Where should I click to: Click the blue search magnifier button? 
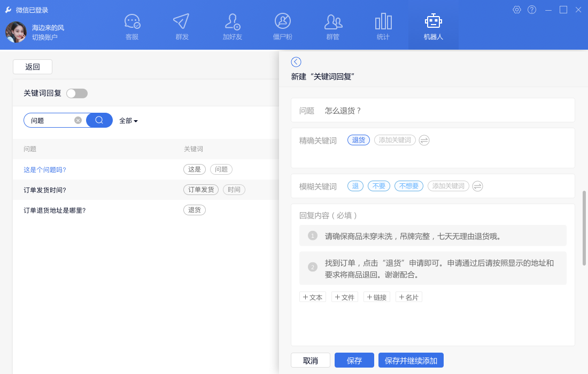click(x=99, y=120)
